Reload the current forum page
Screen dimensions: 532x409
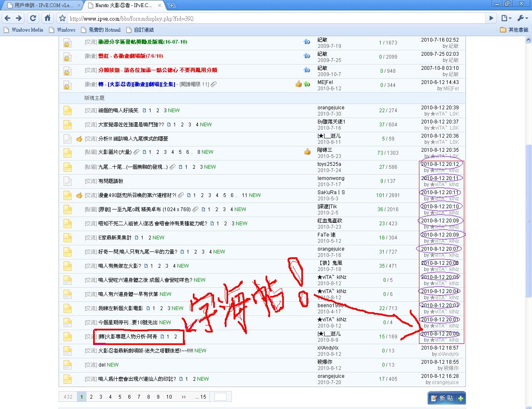[33, 18]
